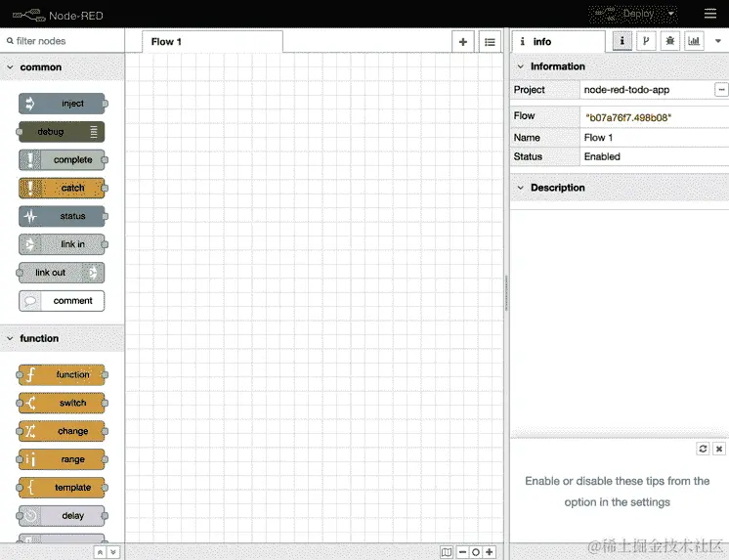Select the comment node
Screen dimensions: 729x560
(62, 301)
